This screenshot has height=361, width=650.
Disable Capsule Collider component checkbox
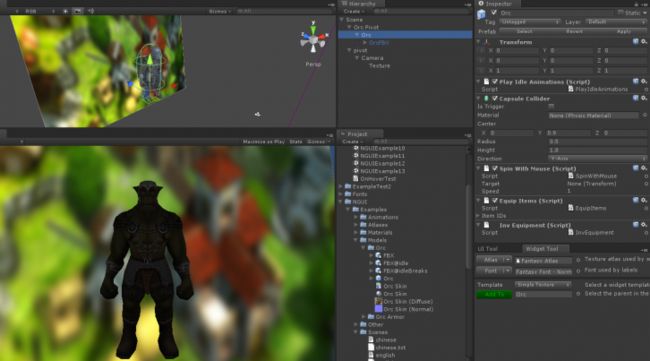coord(495,98)
